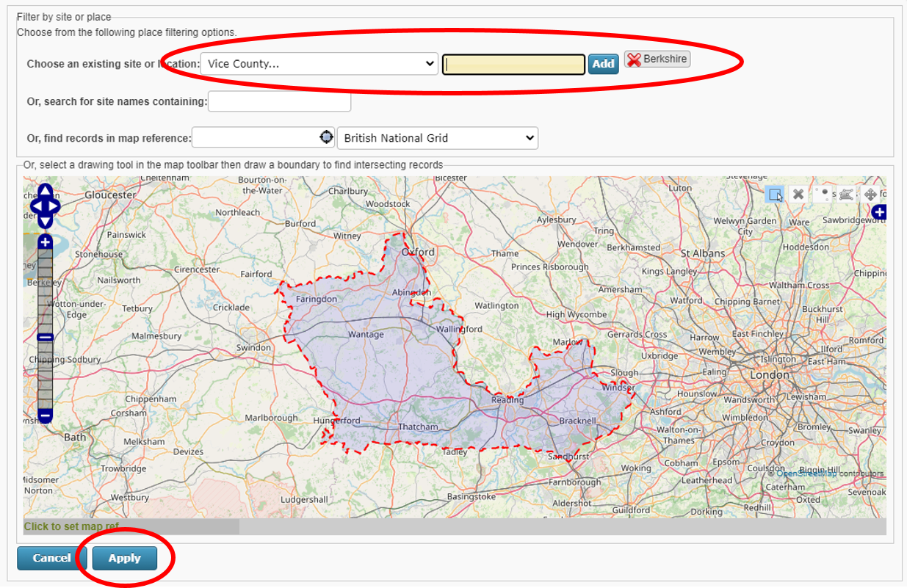
Task: Select the pan/move map tool
Action: point(870,194)
